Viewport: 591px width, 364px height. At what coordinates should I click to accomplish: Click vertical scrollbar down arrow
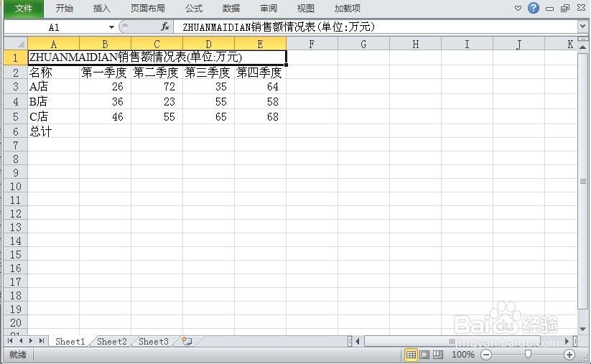(x=582, y=330)
